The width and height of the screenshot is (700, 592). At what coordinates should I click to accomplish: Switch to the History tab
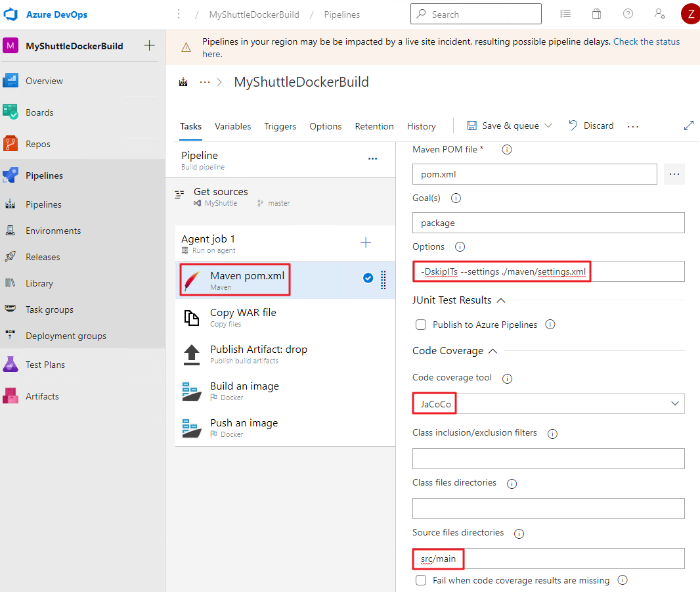pos(421,126)
